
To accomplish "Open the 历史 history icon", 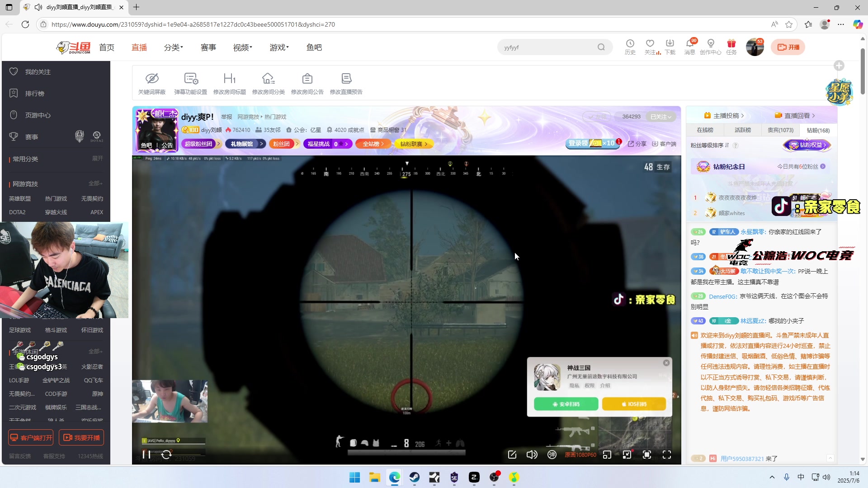I will 630,47.
